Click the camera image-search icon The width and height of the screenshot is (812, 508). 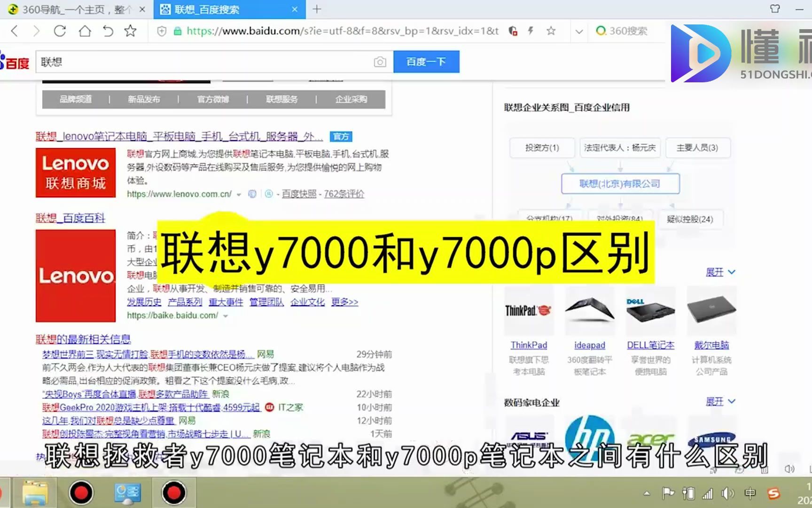click(x=380, y=62)
